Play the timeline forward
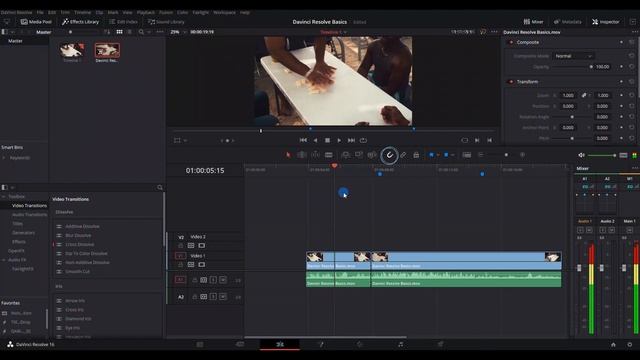Screen dimensions: 640x360 click(339, 140)
